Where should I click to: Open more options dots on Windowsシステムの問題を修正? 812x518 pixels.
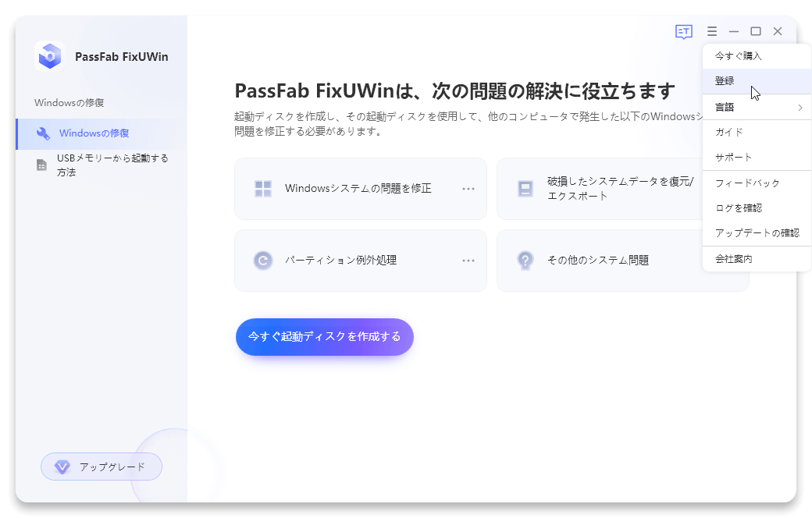tap(468, 189)
